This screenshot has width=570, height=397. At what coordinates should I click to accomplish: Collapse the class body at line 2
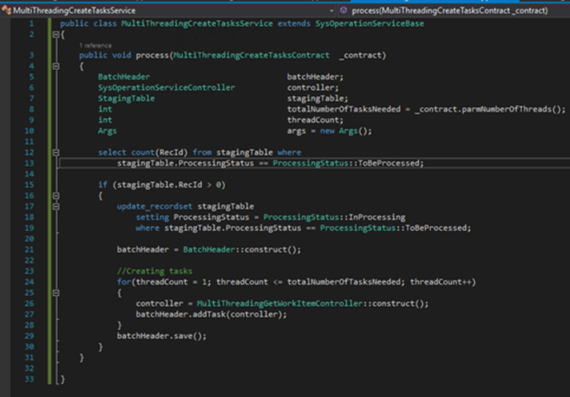click(x=56, y=35)
